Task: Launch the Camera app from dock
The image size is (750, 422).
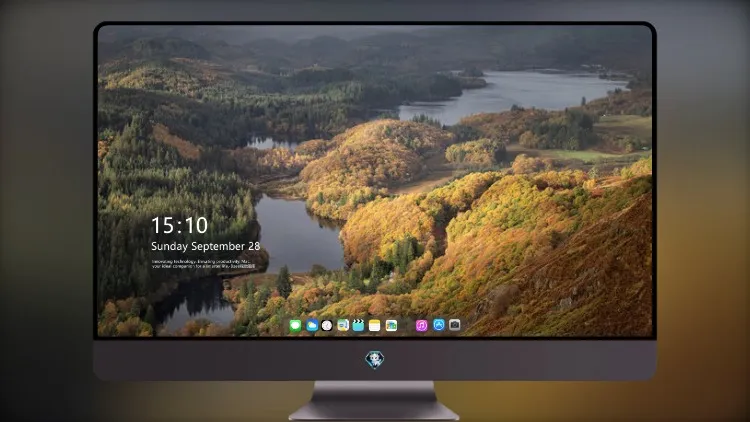Action: (455, 325)
